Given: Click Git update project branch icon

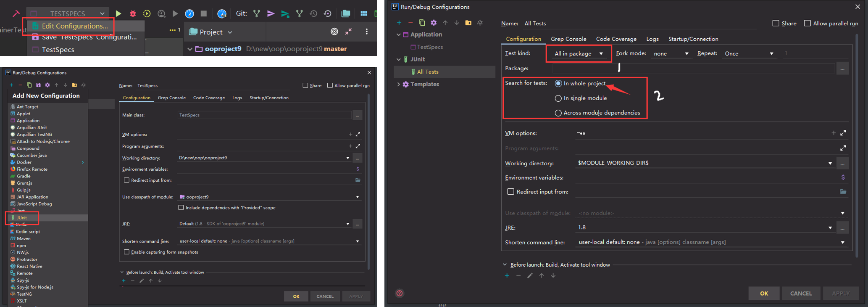Looking at the screenshot, I should point(257,13).
